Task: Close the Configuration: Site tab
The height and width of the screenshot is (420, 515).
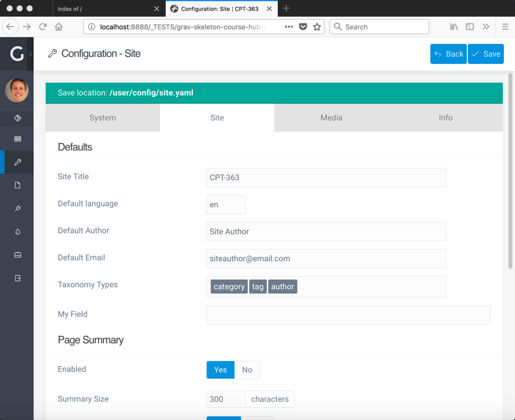Action: click(x=269, y=9)
